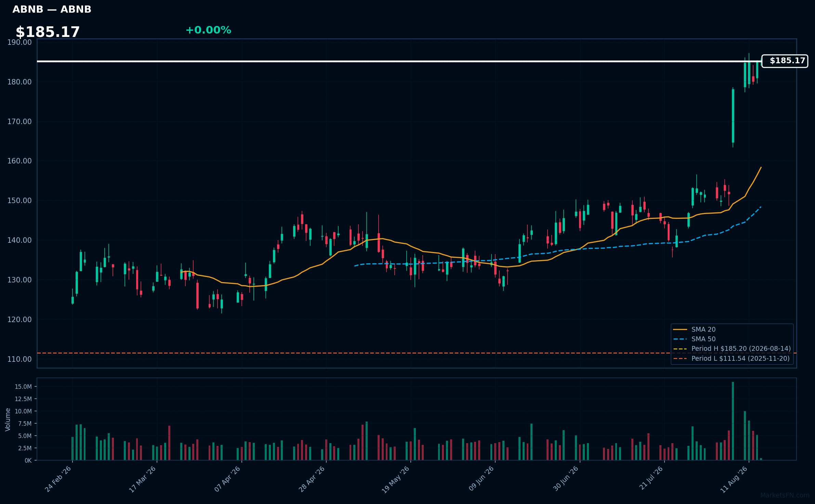Click the 0K volume axis label
Screen dimensions: 815x504
(x=28, y=461)
